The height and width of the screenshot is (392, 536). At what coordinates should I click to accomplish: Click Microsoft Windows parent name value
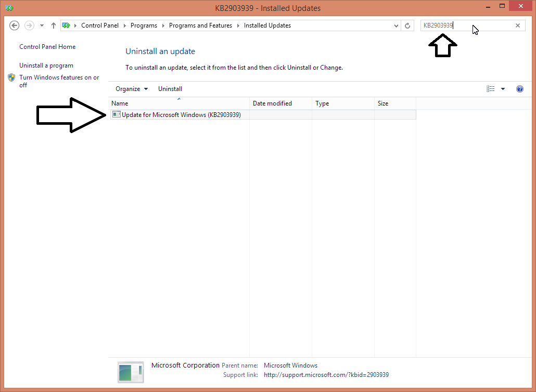(x=290, y=365)
